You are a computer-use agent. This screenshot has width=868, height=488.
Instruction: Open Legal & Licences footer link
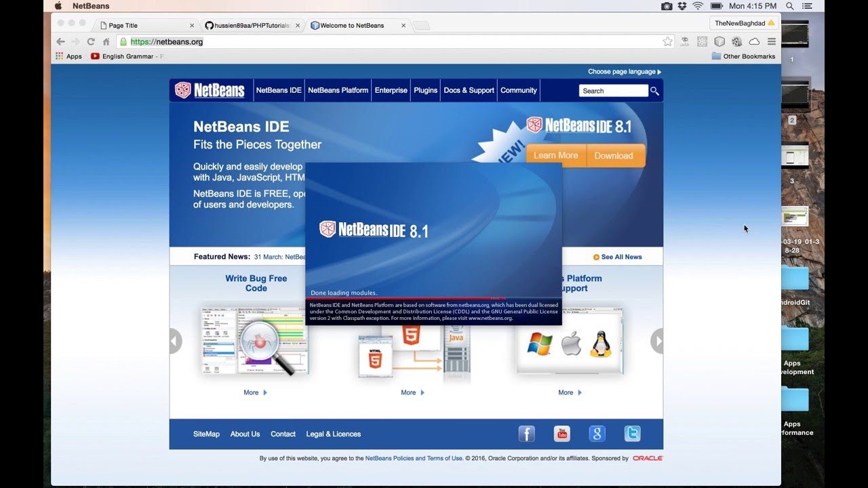[x=333, y=434]
